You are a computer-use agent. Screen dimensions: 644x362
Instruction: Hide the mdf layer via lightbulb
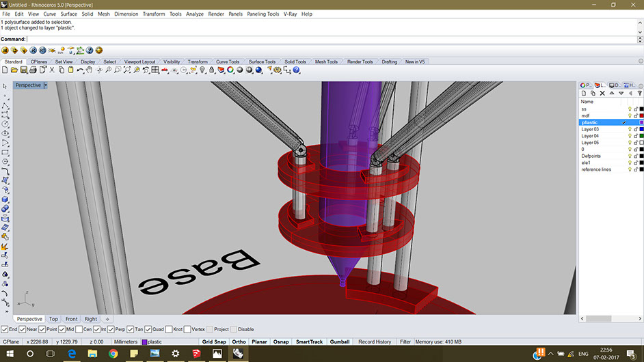point(630,115)
